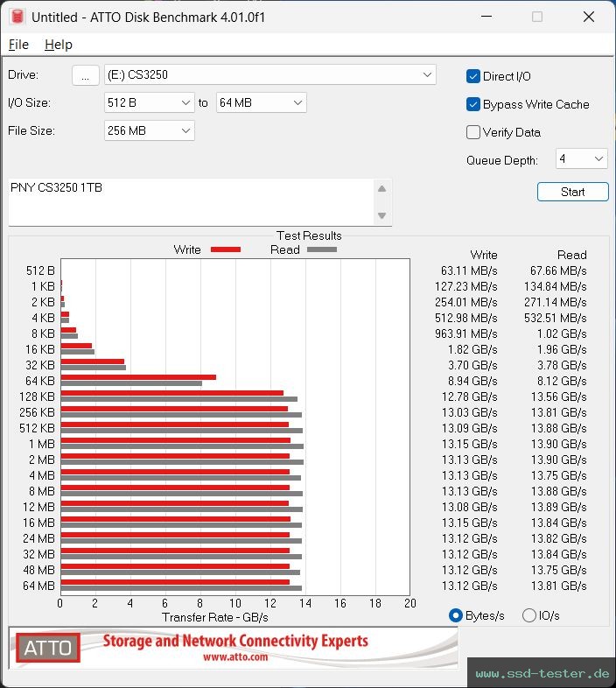The width and height of the screenshot is (616, 688).
Task: Click the 13.89 GB/s read result
Action: pyautogui.click(x=559, y=507)
